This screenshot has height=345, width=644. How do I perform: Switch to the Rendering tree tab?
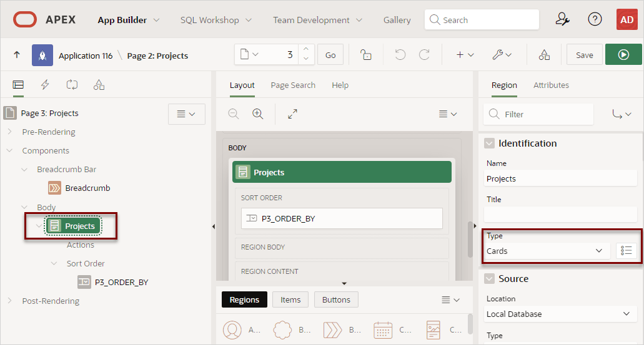click(18, 85)
